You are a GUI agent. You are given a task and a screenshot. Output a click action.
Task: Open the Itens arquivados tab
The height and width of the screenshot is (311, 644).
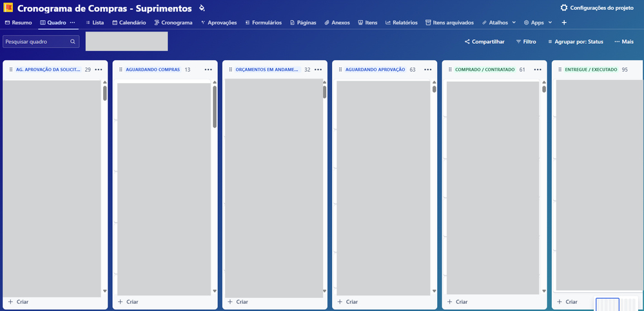(449, 23)
